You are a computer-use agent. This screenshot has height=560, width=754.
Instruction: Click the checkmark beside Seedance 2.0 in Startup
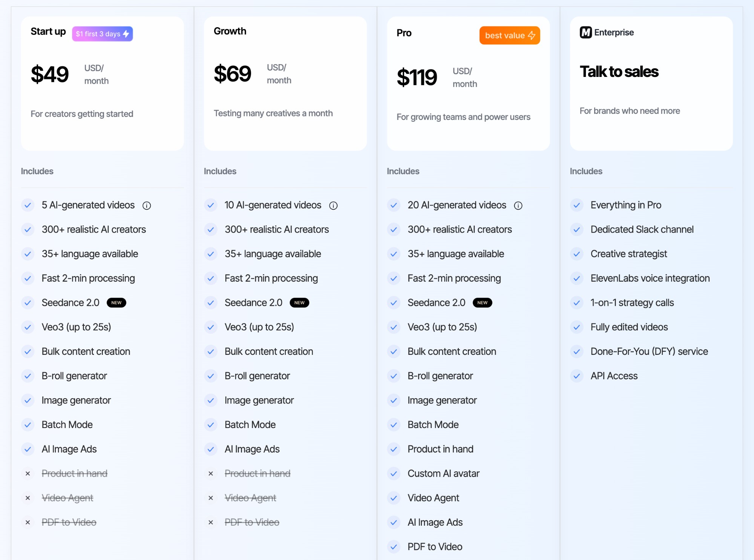(28, 302)
